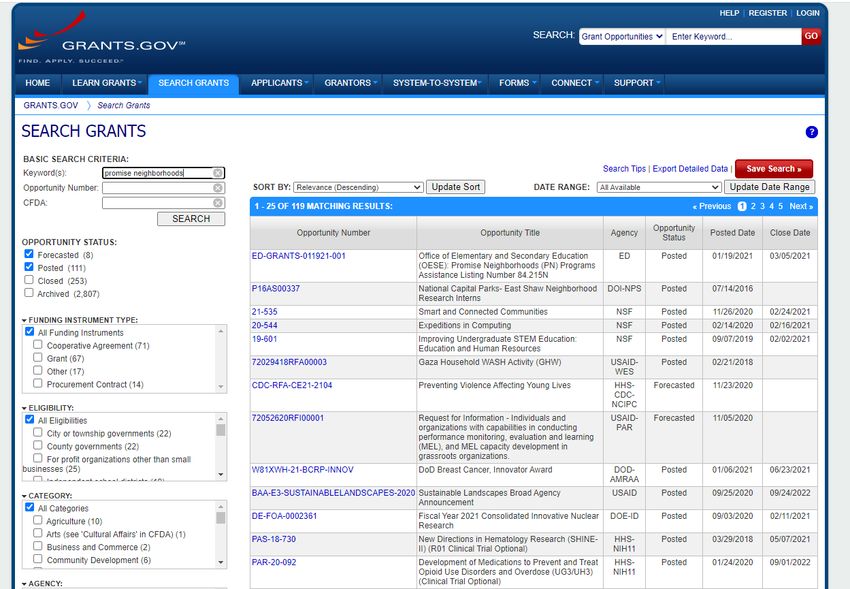
Task: Check the Closed status checkbox
Action: (29, 280)
